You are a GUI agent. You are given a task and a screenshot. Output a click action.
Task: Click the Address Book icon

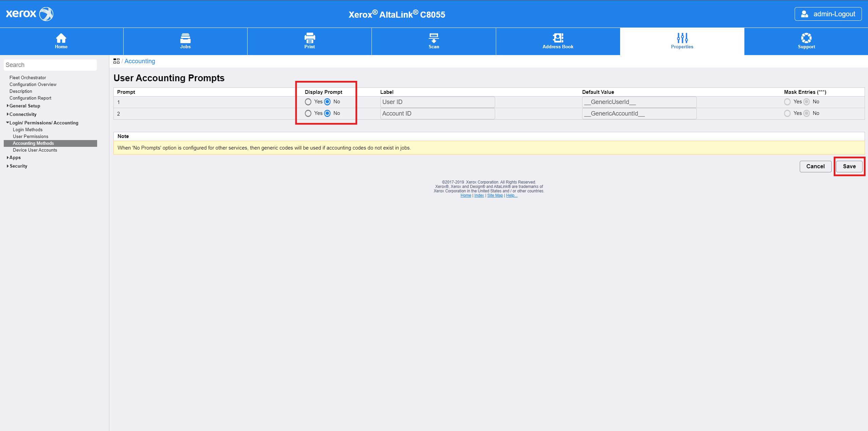pos(558,38)
